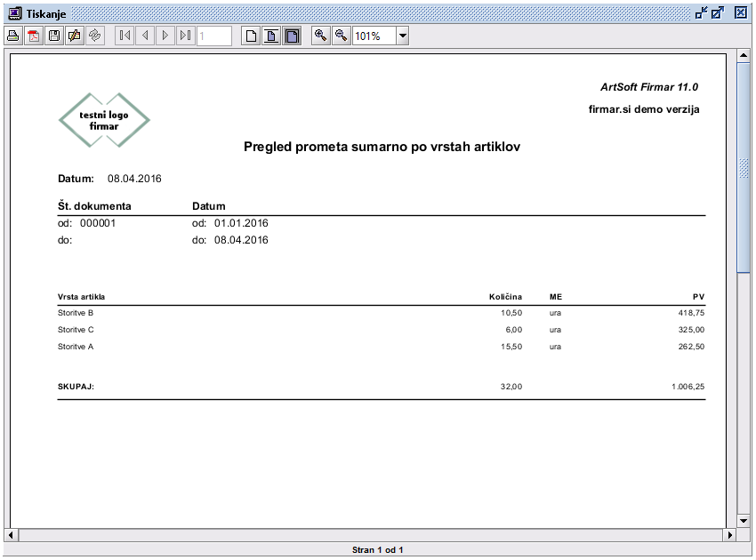Click the 101% zoom combo box field
Image resolution: width=756 pixels, height=560 pixels.
coord(373,36)
